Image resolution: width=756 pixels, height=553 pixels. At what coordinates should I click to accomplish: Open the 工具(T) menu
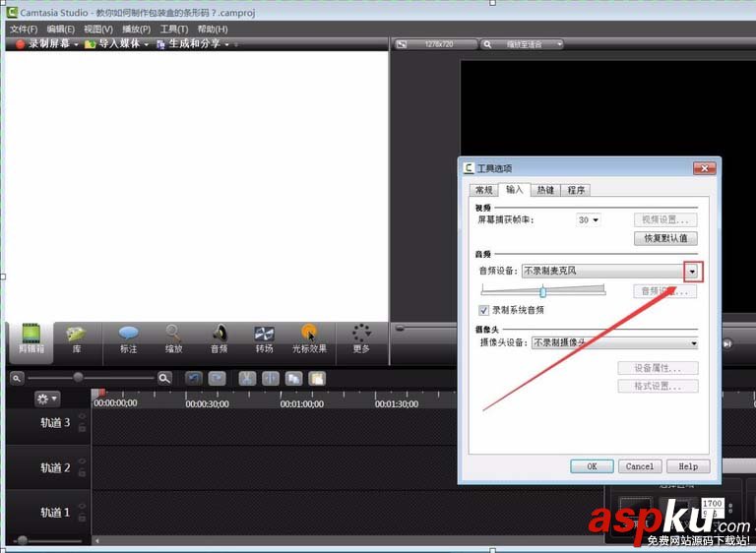pos(174,29)
